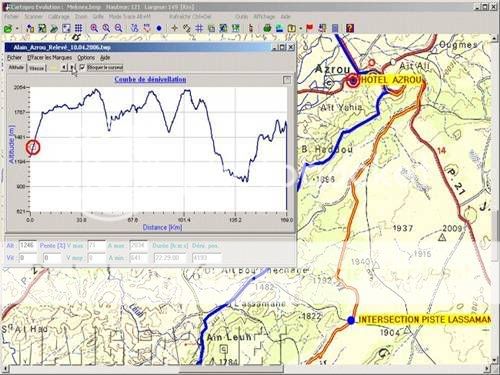Select the blue dot waypoint icon
This screenshot has width=500, height=375.
[159, 28]
